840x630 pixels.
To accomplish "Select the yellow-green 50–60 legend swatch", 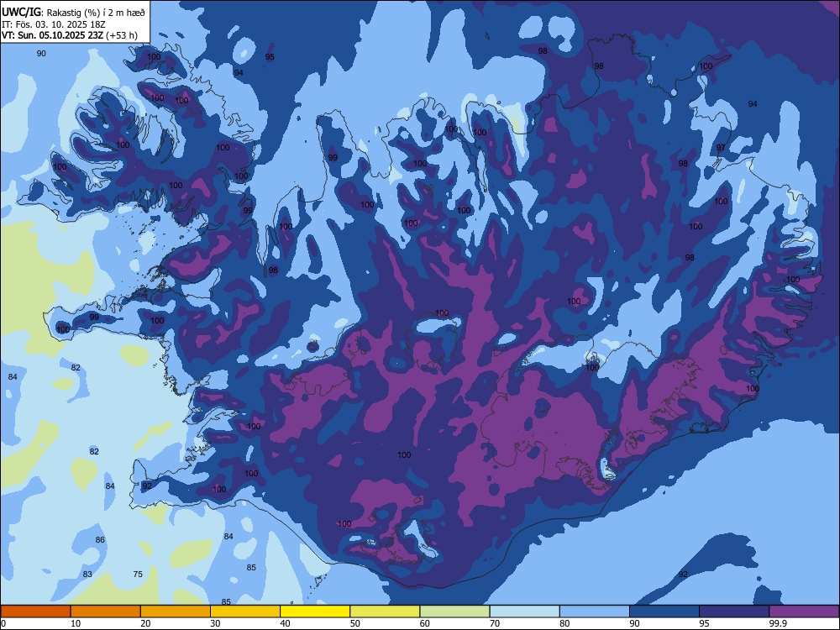I will tap(385, 612).
